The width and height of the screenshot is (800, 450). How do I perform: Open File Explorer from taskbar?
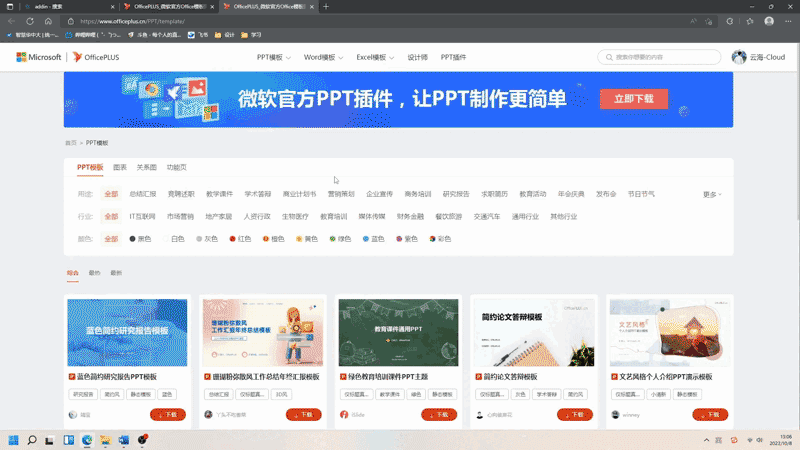click(x=105, y=440)
